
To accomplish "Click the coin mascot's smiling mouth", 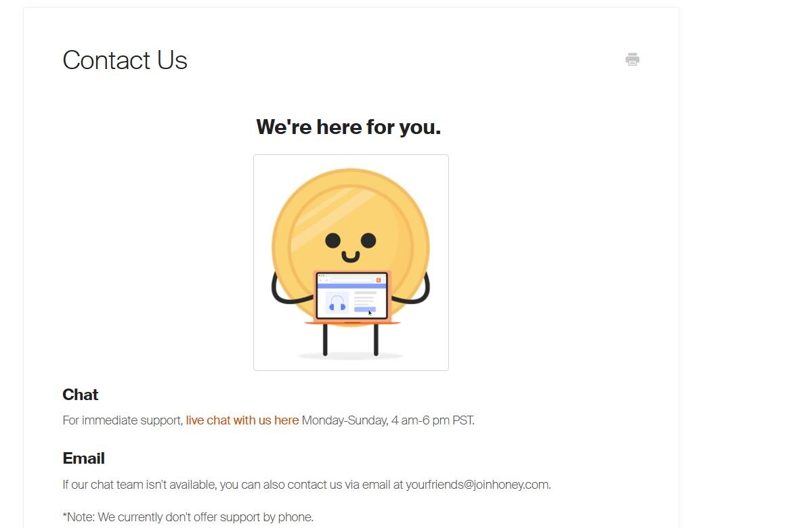I will point(350,257).
